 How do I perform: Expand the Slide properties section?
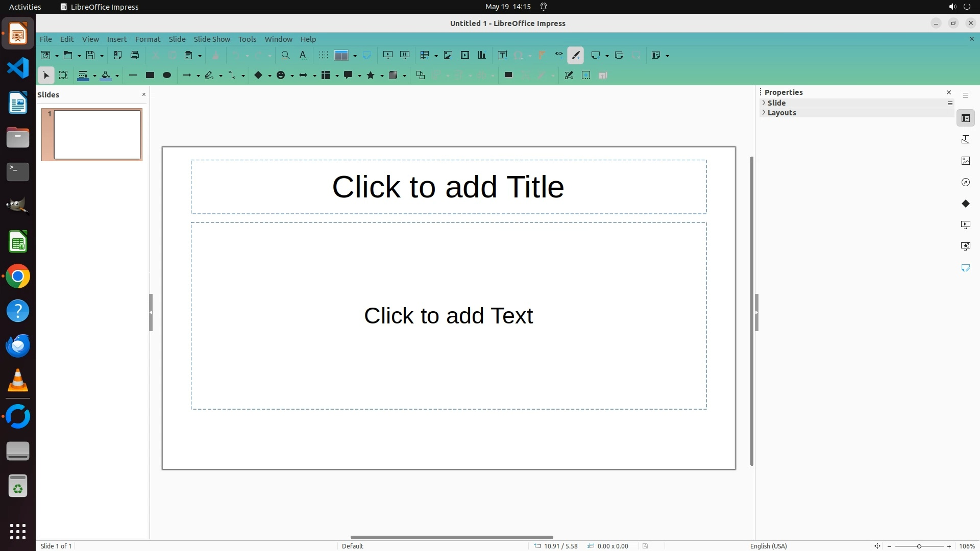[776, 103]
